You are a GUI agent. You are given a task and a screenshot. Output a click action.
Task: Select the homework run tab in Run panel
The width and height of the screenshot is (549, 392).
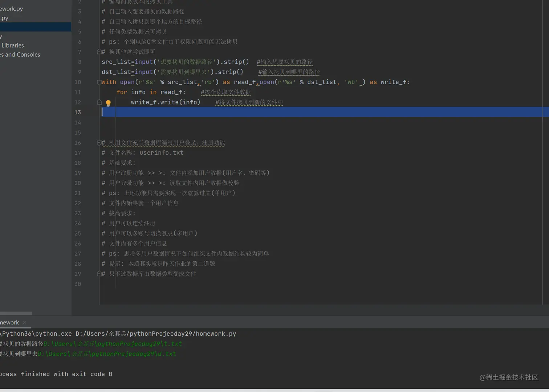point(9,322)
